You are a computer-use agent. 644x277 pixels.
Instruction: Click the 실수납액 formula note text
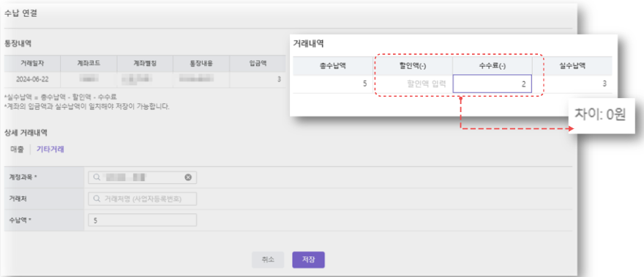pyautogui.click(x=61, y=97)
